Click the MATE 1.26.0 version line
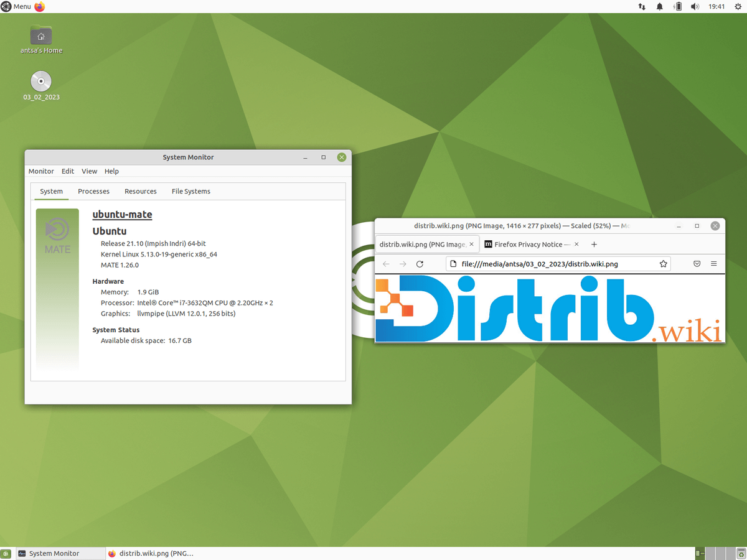The height and width of the screenshot is (560, 747). point(120,265)
